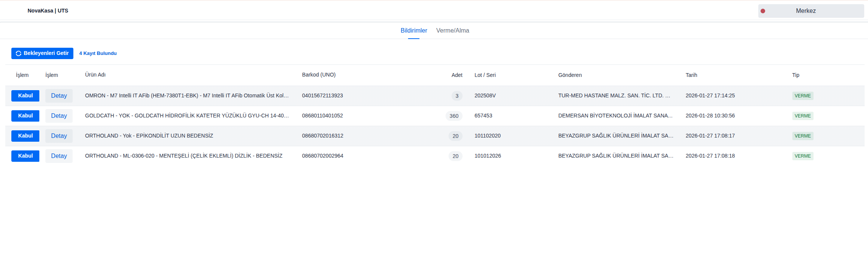The image size is (868, 269).
Task: Click the Bekleyenleri Getir refresh button
Action: tap(42, 53)
